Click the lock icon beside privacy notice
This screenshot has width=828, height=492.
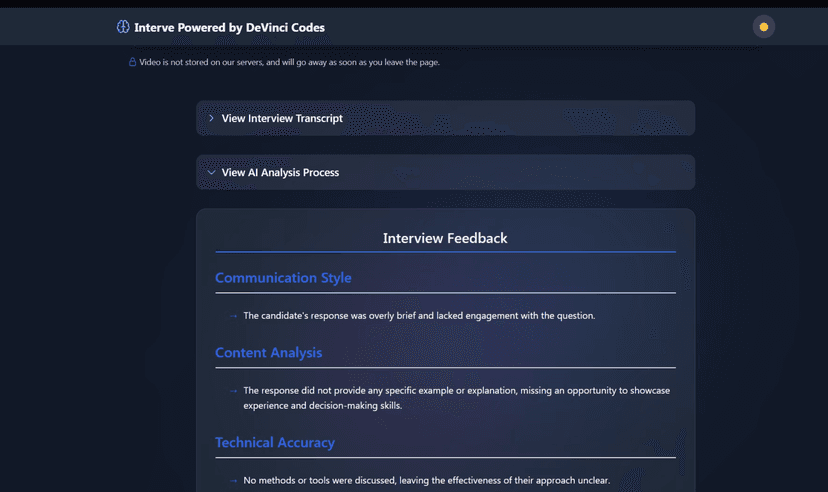coord(132,62)
